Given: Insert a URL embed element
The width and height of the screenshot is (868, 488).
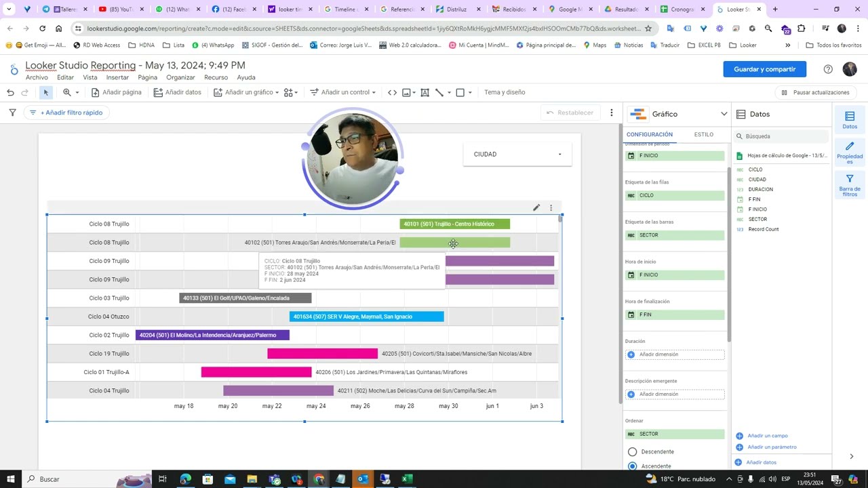Looking at the screenshot, I should (x=392, y=92).
